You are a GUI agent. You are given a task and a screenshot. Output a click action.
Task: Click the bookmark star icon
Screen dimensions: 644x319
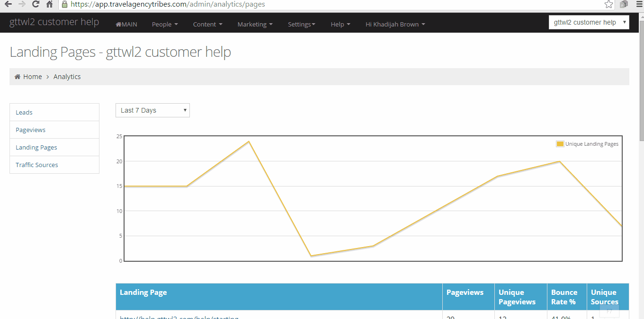pos(609,4)
